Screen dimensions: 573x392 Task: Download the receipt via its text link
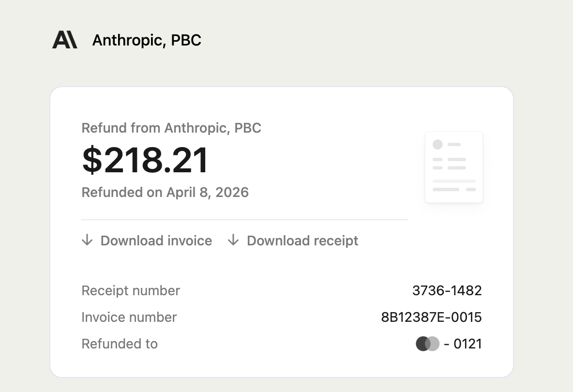pos(302,241)
